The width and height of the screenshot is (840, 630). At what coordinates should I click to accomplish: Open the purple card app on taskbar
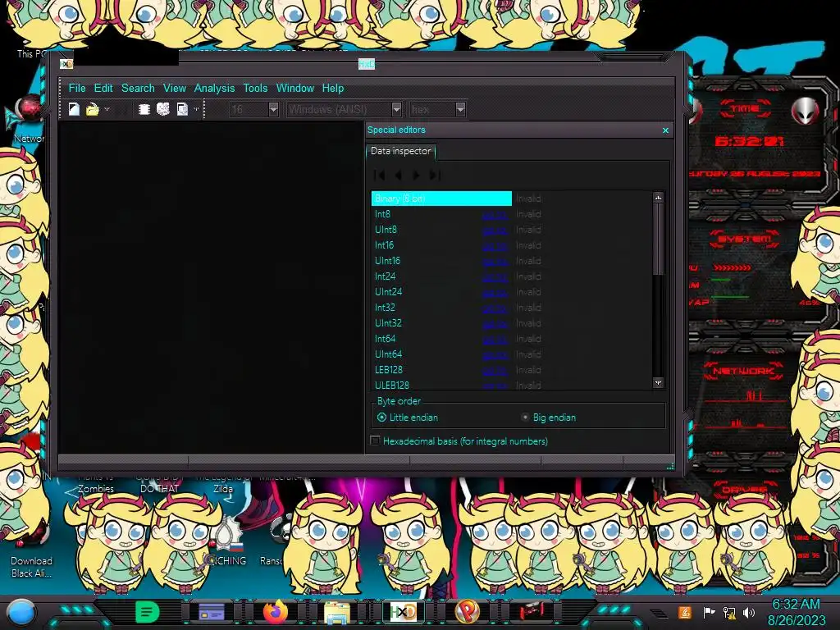click(212, 612)
